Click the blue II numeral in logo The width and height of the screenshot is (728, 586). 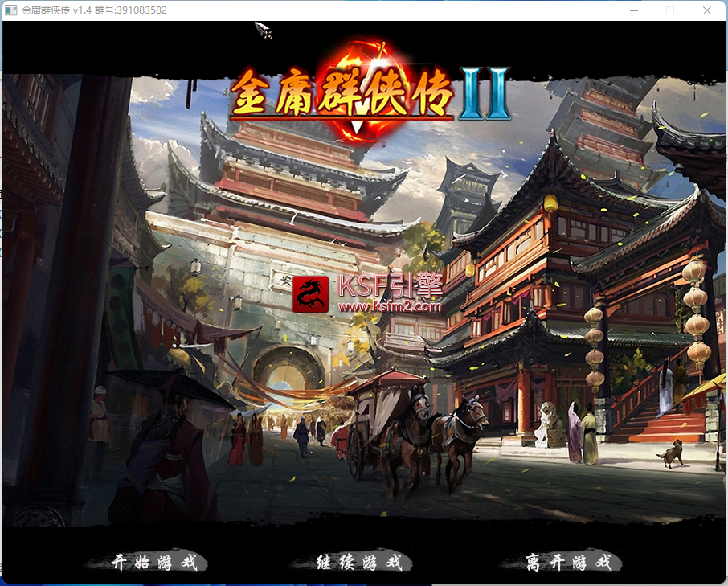coord(484,95)
